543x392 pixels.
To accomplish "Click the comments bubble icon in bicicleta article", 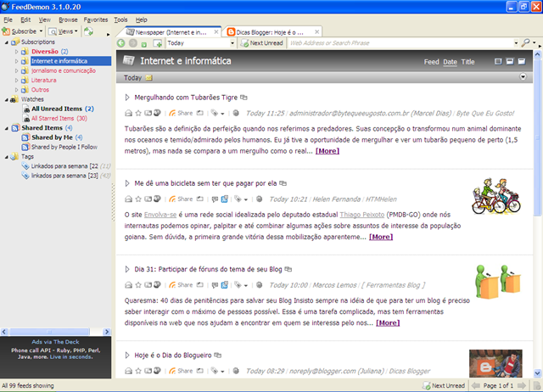I will click(x=215, y=199).
